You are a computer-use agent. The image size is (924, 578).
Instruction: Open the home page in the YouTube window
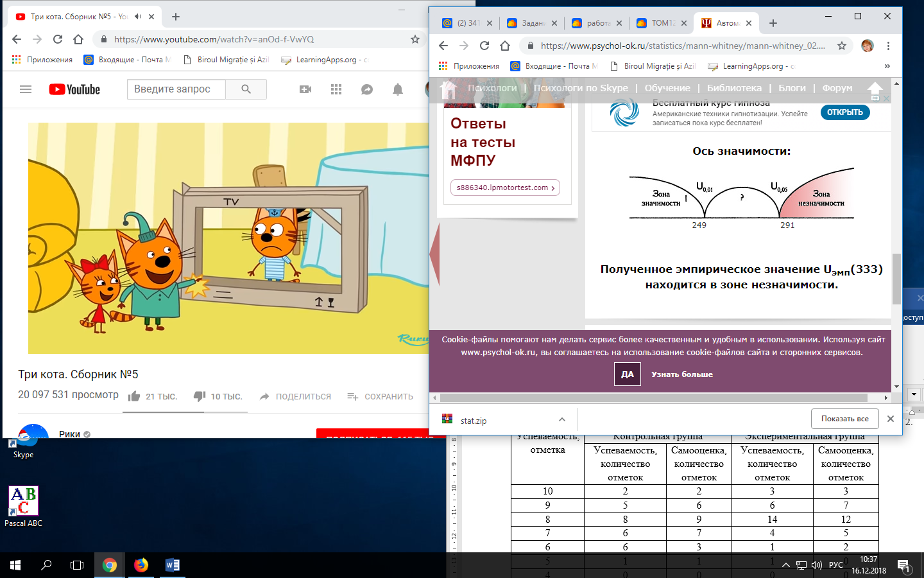(78, 39)
